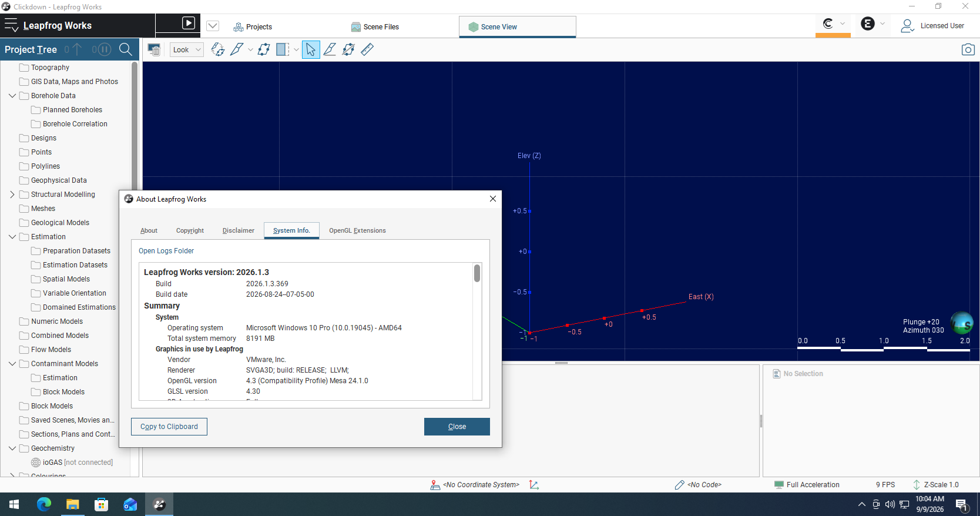The height and width of the screenshot is (516, 980).
Task: Click the axes icon in status bar
Action: (x=534, y=485)
